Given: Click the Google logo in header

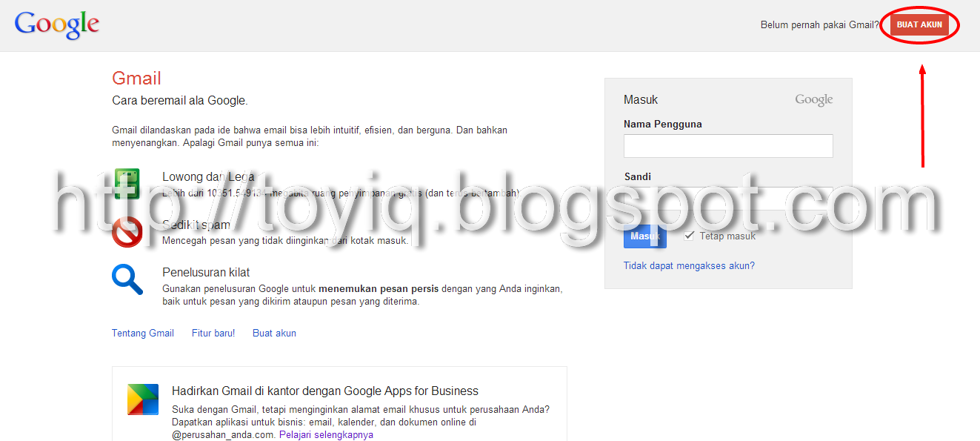Looking at the screenshot, I should 57,25.
